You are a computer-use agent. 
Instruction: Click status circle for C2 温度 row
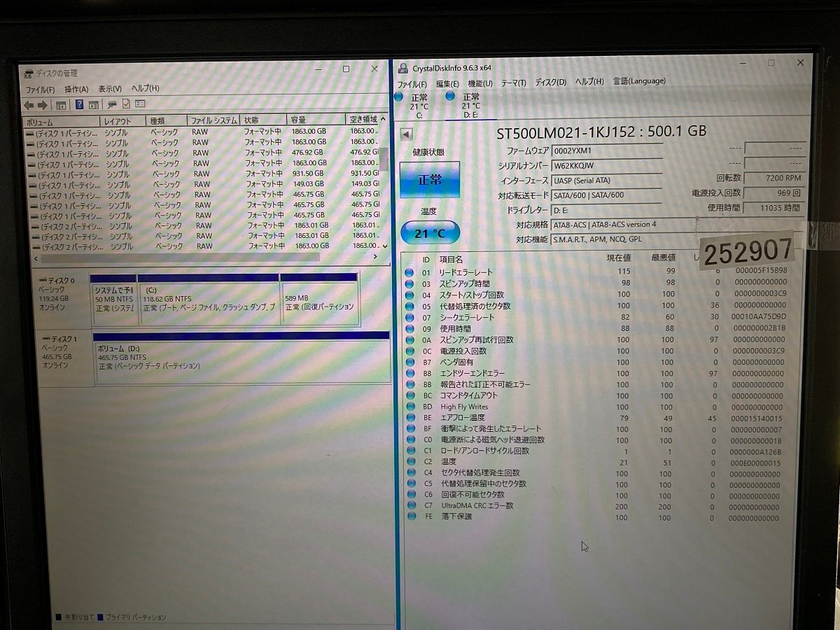pos(409,461)
